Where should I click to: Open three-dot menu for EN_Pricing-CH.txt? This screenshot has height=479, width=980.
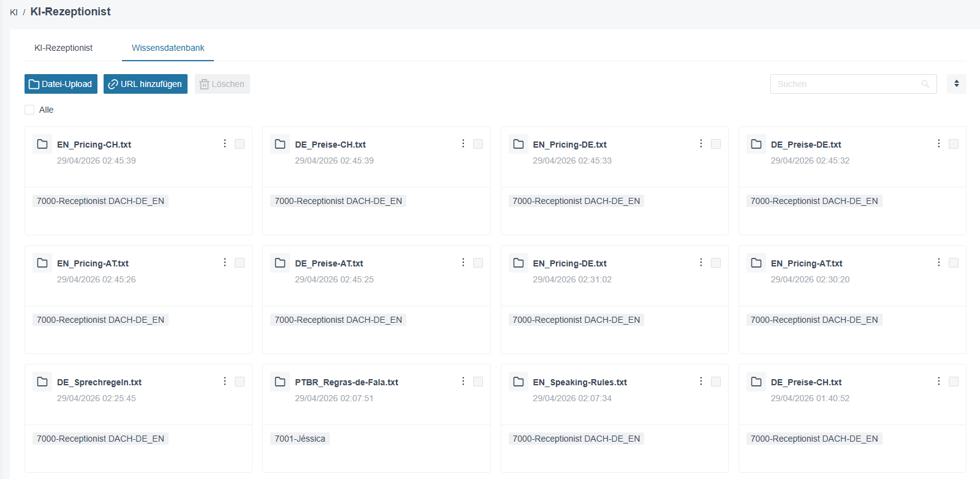225,143
